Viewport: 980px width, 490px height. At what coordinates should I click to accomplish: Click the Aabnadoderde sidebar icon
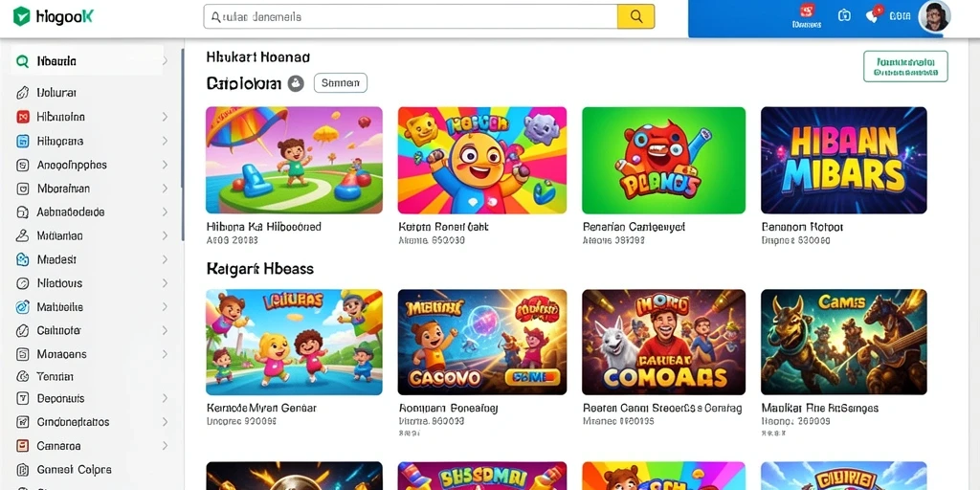(x=23, y=212)
